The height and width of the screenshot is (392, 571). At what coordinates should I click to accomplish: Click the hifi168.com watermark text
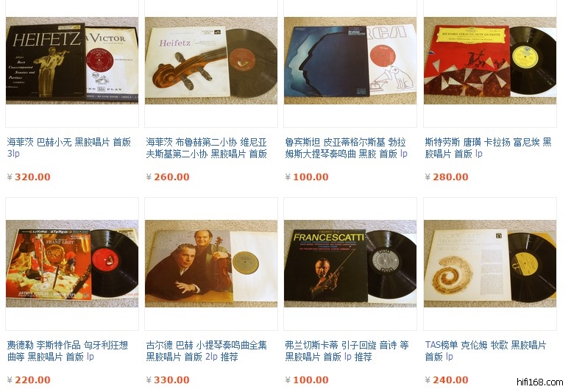coord(540,382)
